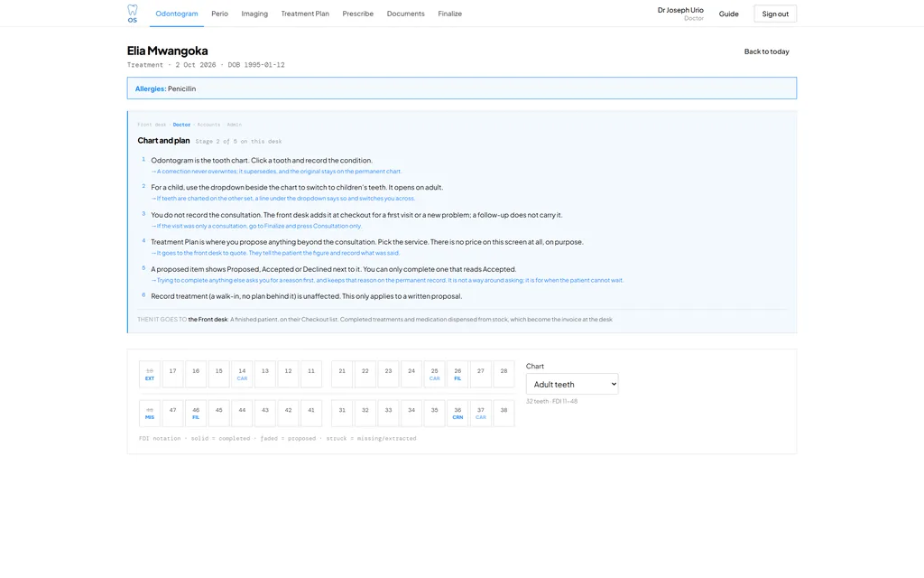The width and height of the screenshot is (924, 578).
Task: Click tooth 41 on the odontogram
Action: tap(311, 413)
